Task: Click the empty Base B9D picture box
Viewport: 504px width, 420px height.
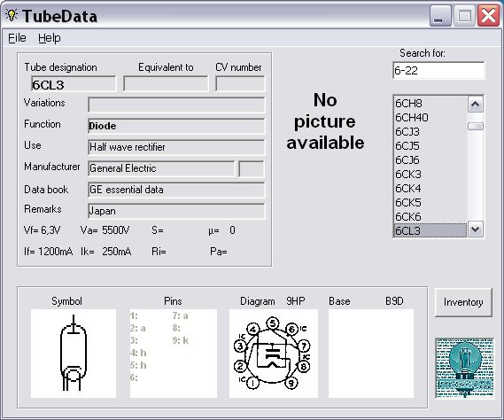Action: pos(371,354)
